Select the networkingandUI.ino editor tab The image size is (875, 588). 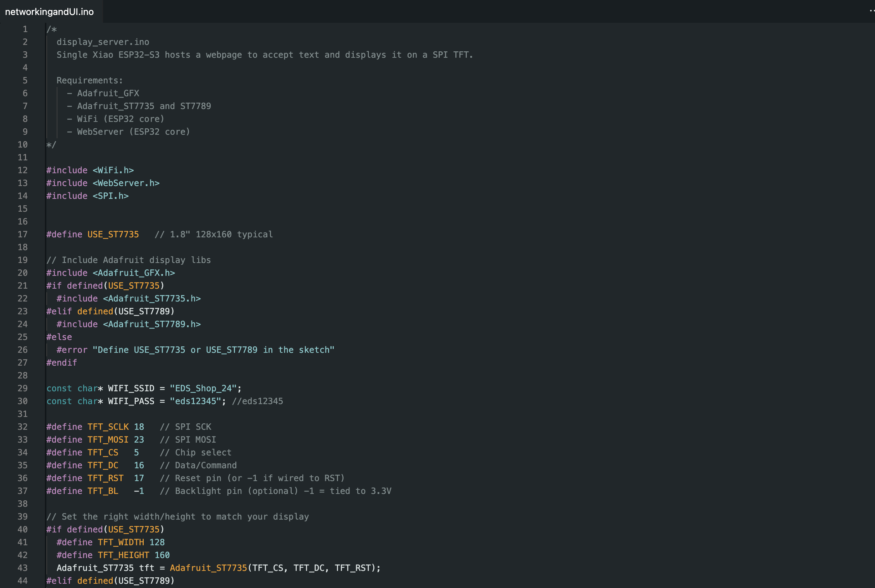[50, 12]
